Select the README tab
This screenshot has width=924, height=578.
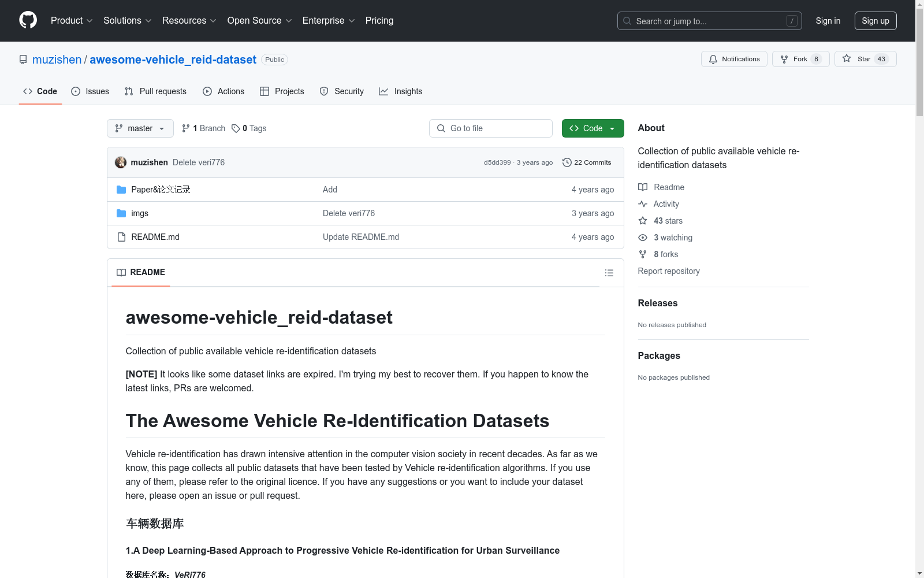pos(141,272)
